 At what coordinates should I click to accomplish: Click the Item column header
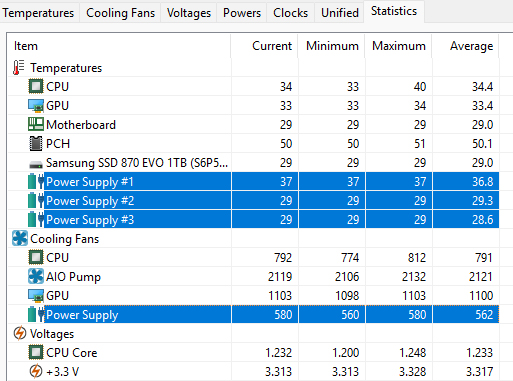pyautogui.click(x=120, y=46)
